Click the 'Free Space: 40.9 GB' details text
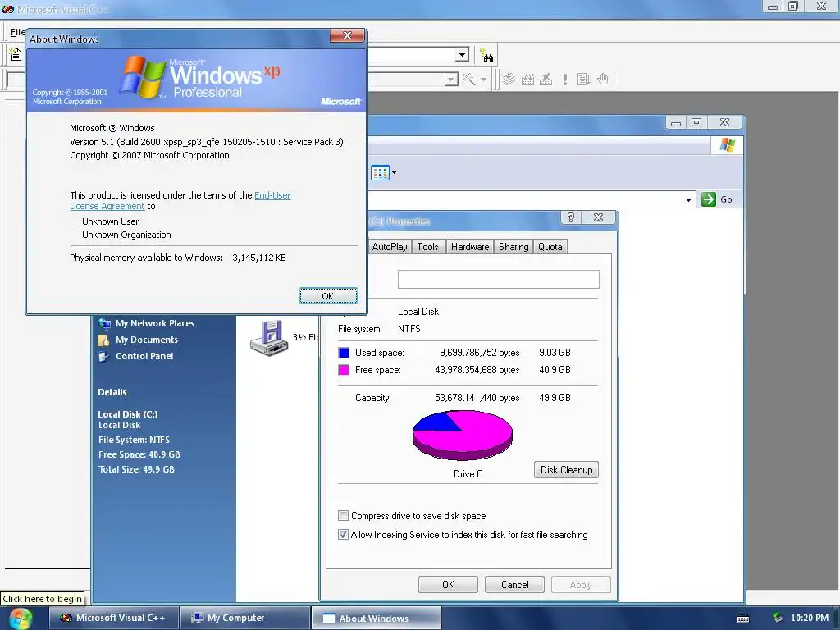The height and width of the screenshot is (630, 840). pos(139,454)
